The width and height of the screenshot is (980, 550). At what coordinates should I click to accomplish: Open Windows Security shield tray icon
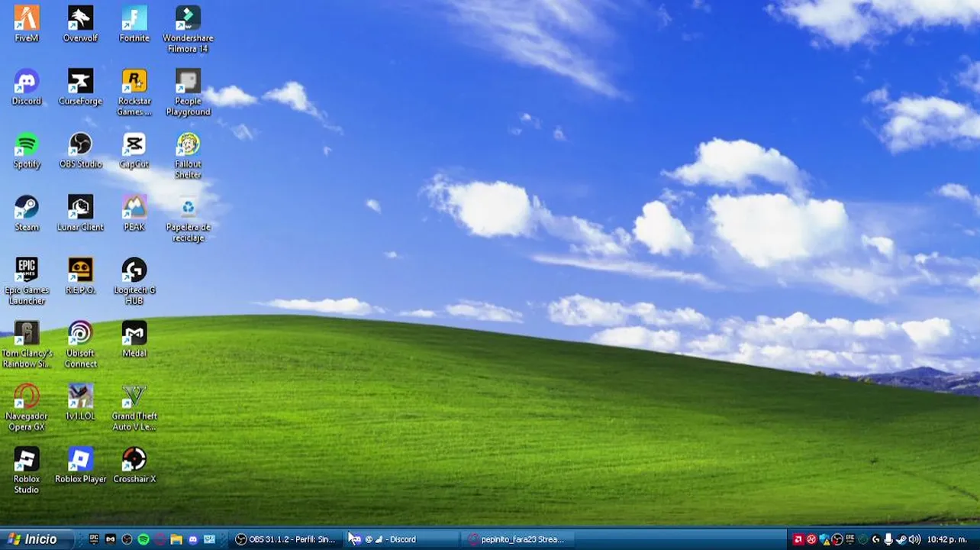pos(824,539)
